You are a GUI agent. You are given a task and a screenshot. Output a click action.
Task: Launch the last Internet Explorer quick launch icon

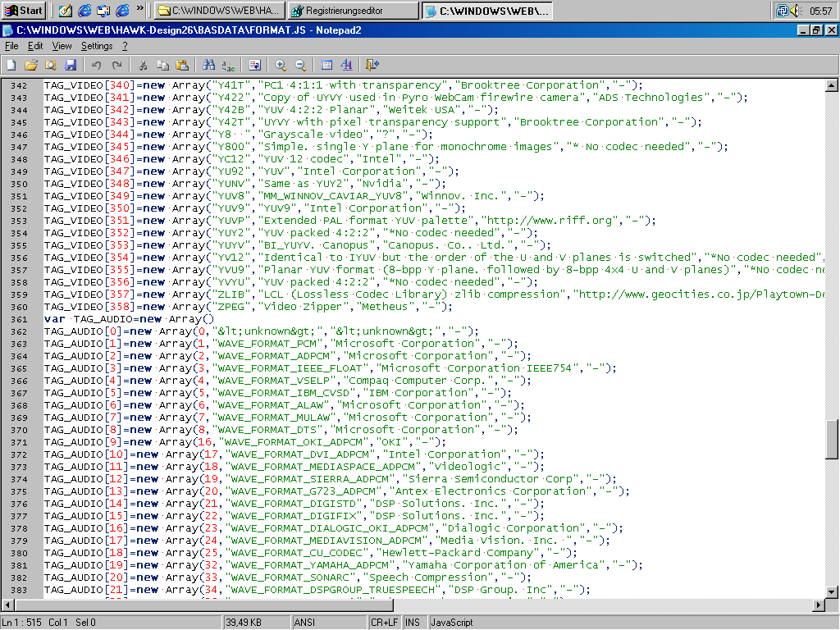123,10
